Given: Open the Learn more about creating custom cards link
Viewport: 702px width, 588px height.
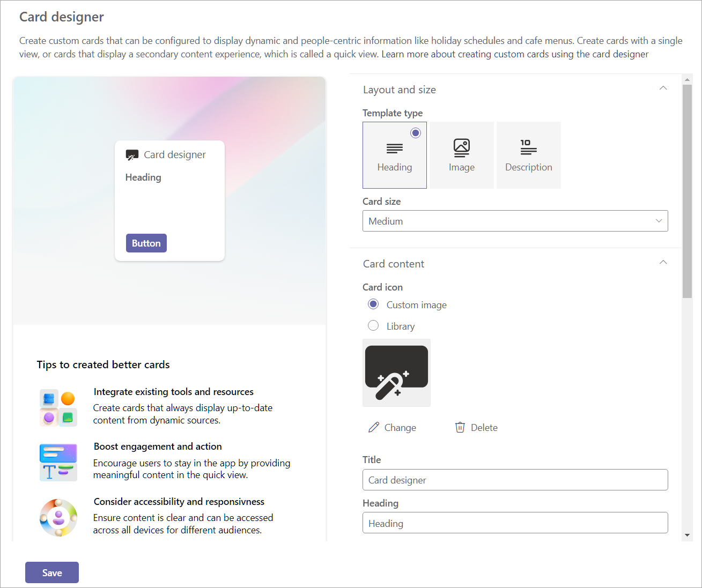Looking at the screenshot, I should (x=515, y=54).
